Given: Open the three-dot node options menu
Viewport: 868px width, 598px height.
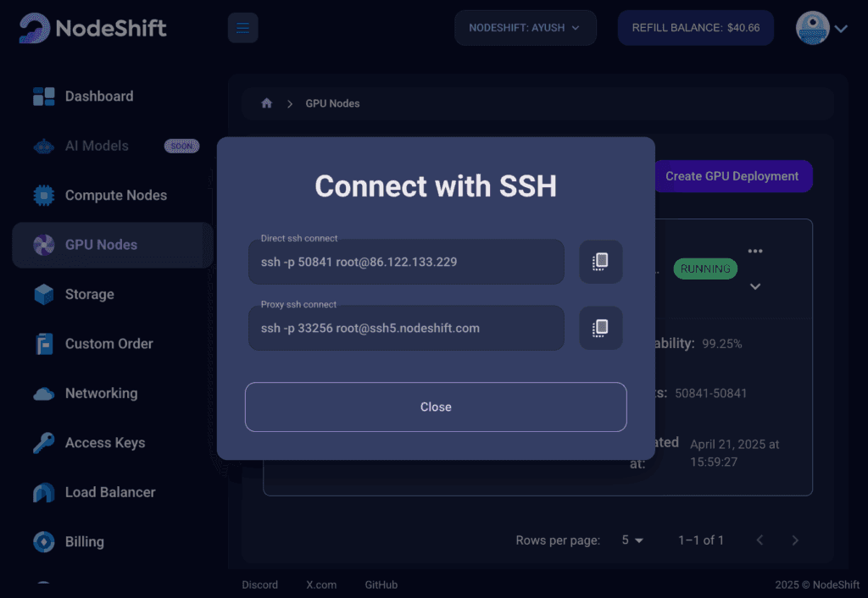Looking at the screenshot, I should (x=755, y=252).
